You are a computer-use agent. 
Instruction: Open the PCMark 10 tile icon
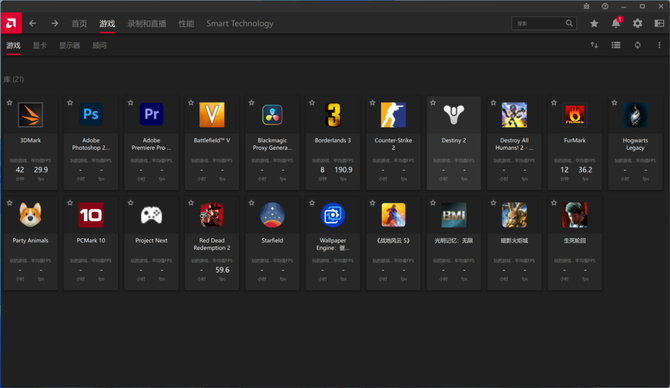pos(91,215)
